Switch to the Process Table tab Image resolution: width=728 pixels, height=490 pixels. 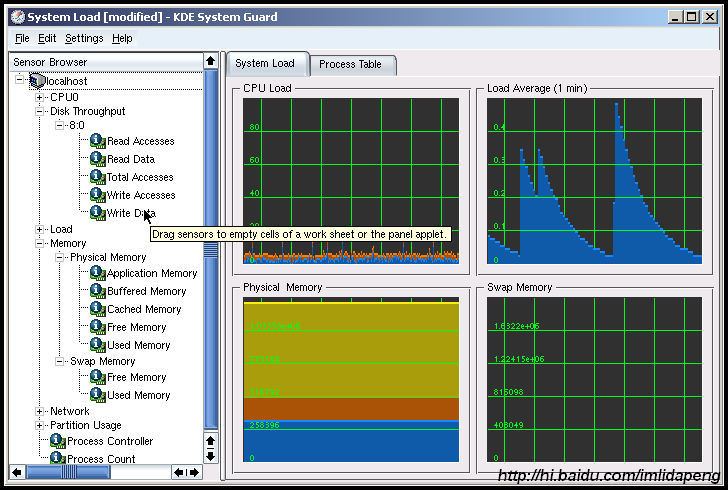click(350, 64)
